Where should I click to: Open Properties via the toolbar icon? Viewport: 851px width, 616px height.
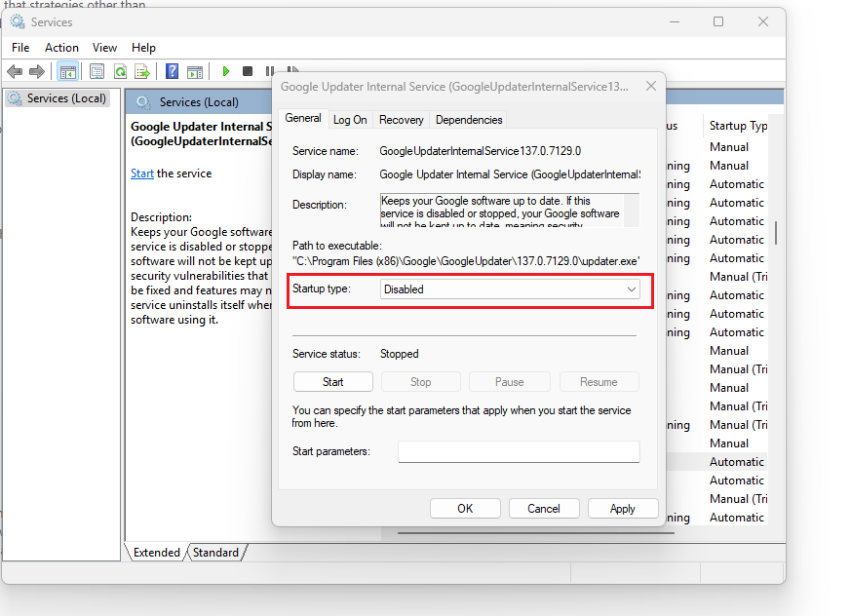tap(97, 71)
